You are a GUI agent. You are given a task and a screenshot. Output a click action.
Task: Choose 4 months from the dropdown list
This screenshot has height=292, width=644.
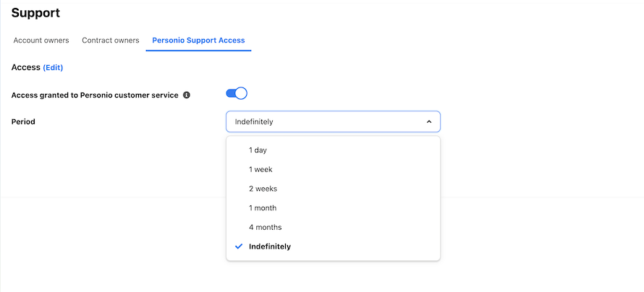[333, 227]
